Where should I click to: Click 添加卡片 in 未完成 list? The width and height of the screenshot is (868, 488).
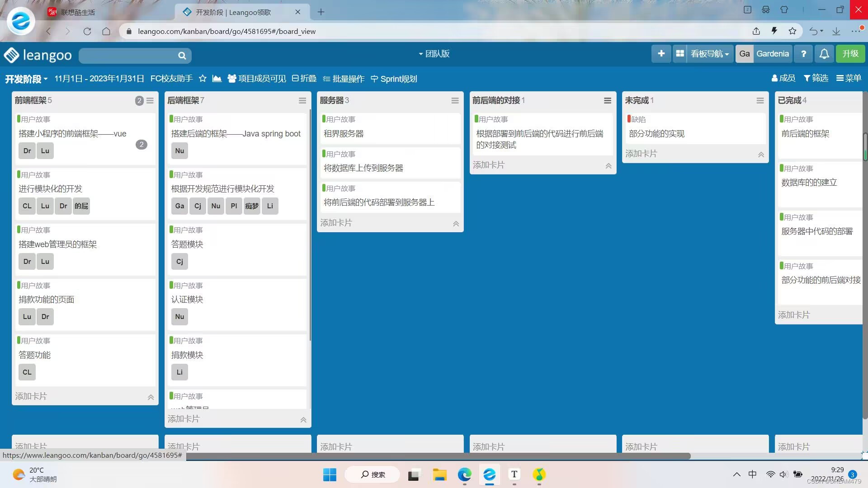pos(641,154)
